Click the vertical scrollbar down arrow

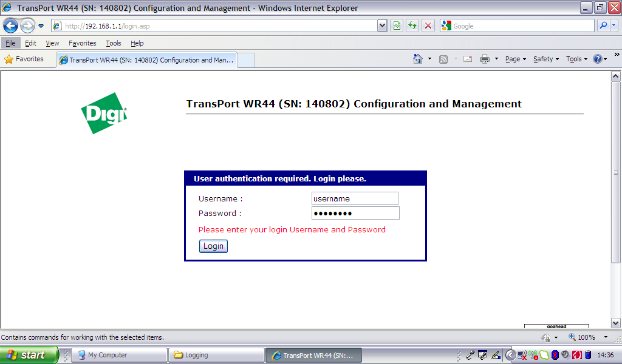pyautogui.click(x=616, y=323)
